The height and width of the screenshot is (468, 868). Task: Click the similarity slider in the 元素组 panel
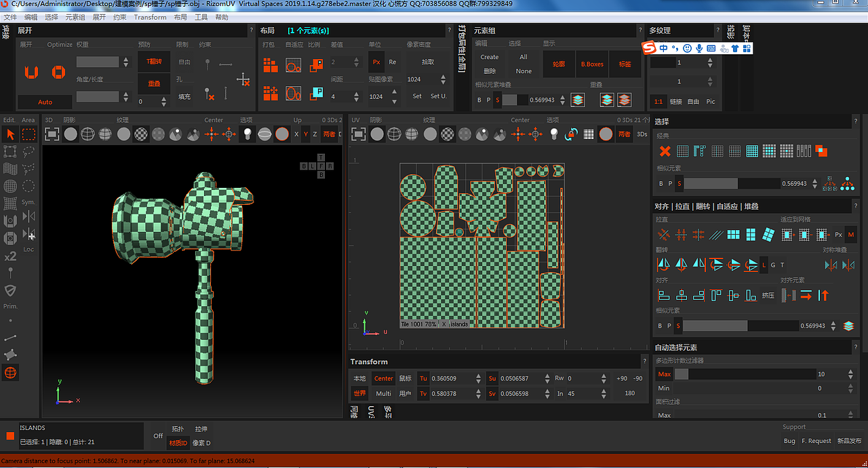[x=515, y=100]
